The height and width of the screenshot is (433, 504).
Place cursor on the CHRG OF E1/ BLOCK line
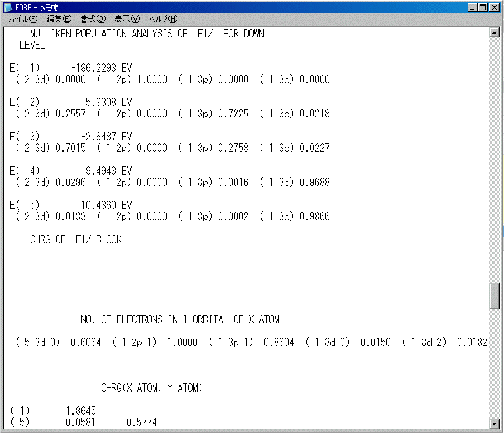tap(75, 239)
